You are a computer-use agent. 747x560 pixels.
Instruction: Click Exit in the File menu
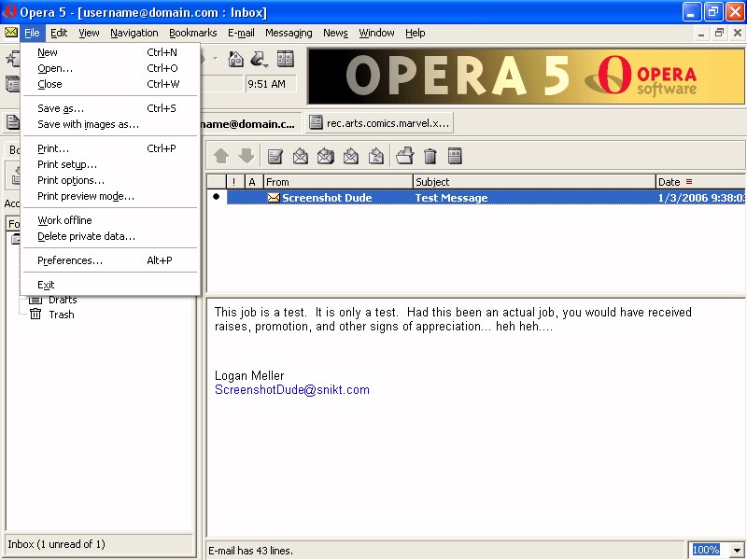[110, 285]
